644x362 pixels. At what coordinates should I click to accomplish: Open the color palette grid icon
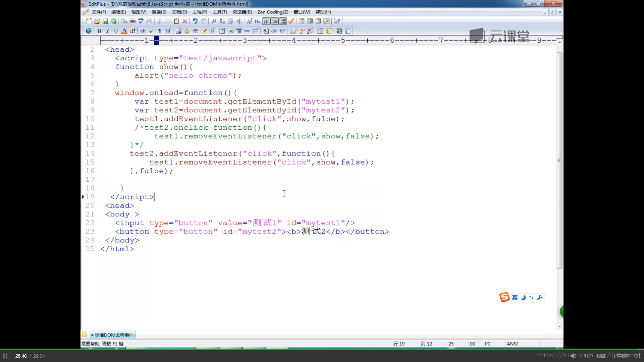pyautogui.click(x=132, y=31)
